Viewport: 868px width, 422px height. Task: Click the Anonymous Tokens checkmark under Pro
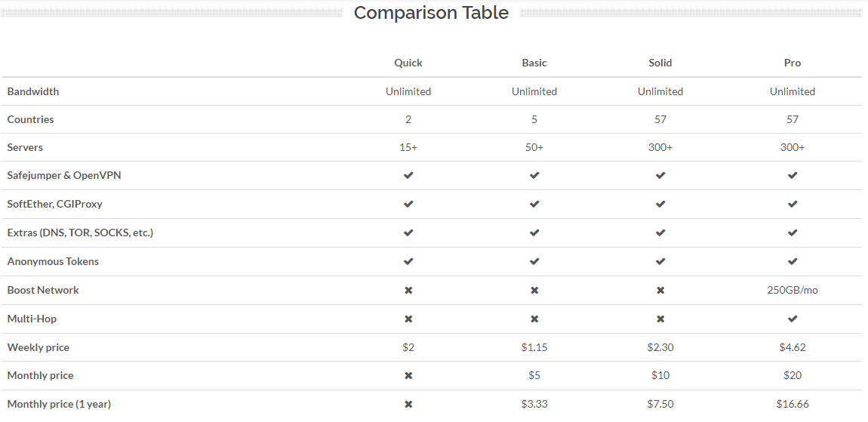tap(793, 261)
